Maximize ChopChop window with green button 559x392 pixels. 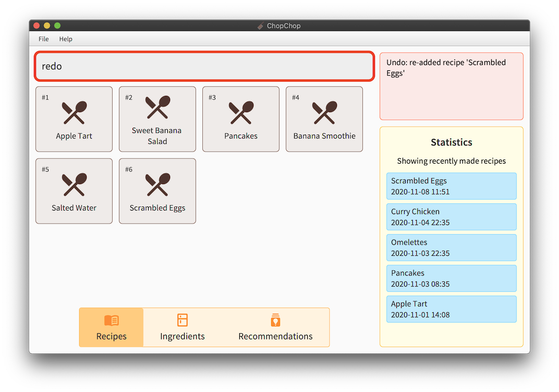point(57,26)
